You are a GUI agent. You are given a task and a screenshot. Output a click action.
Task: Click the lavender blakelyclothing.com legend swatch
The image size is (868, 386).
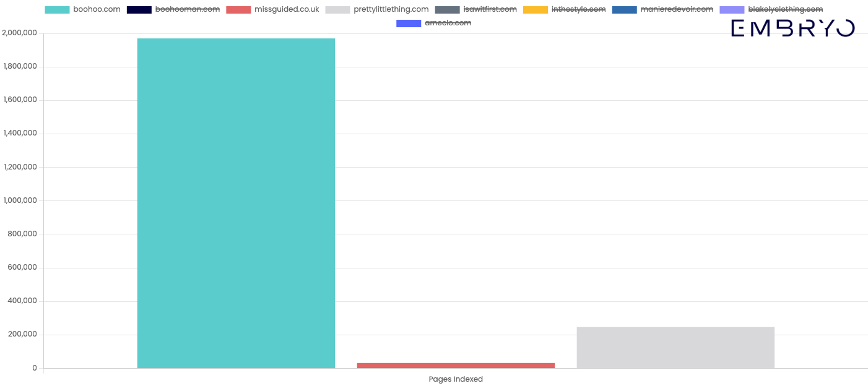click(x=732, y=10)
